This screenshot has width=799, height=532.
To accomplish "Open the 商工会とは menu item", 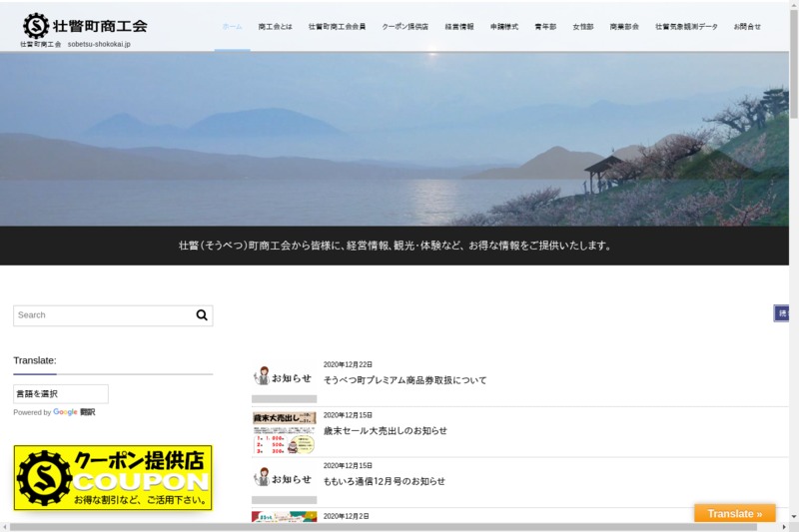I will coord(275,27).
